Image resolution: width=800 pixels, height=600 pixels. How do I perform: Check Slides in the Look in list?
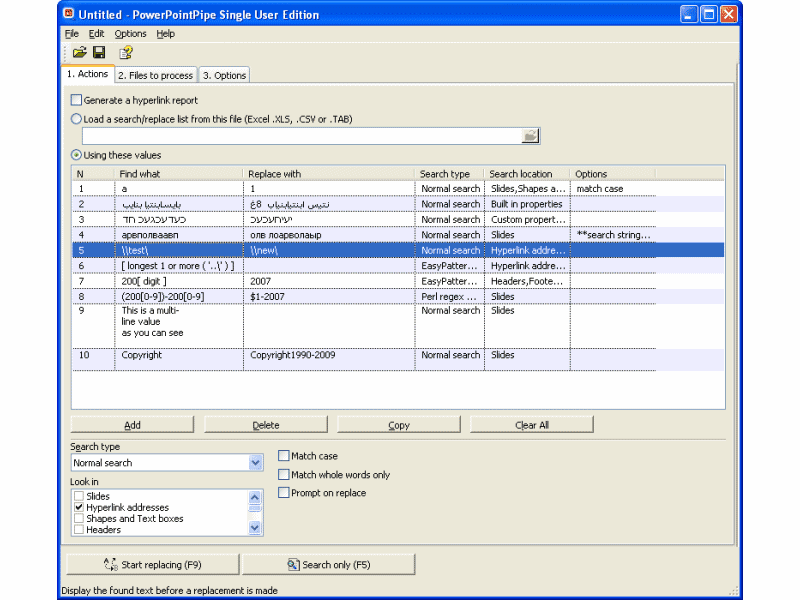(x=79, y=496)
